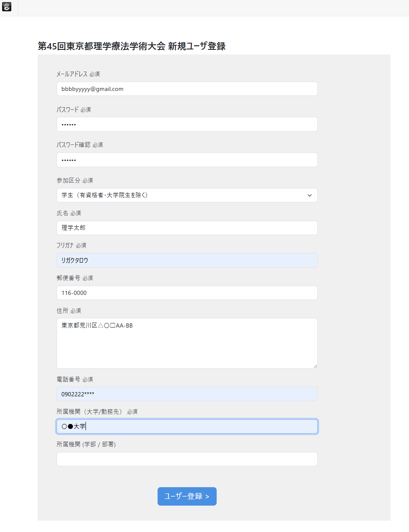Focus the 電話番号 phone number field
This screenshot has width=409, height=532.
[187, 394]
